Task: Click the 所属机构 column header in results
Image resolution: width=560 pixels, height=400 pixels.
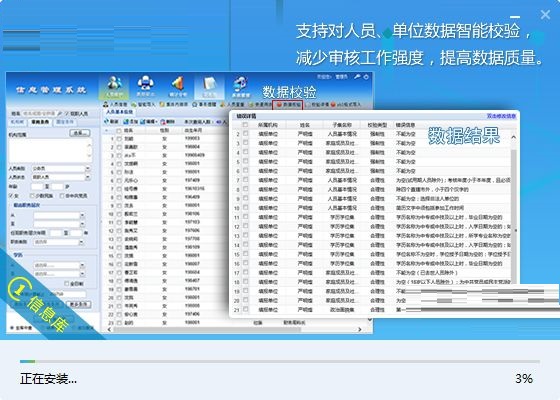Action: pos(268,125)
